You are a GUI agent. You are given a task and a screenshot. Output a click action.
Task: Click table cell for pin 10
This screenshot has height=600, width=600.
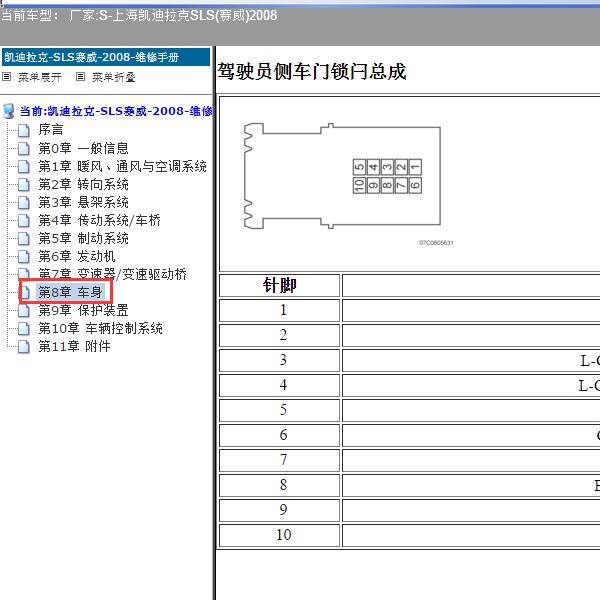click(279, 535)
